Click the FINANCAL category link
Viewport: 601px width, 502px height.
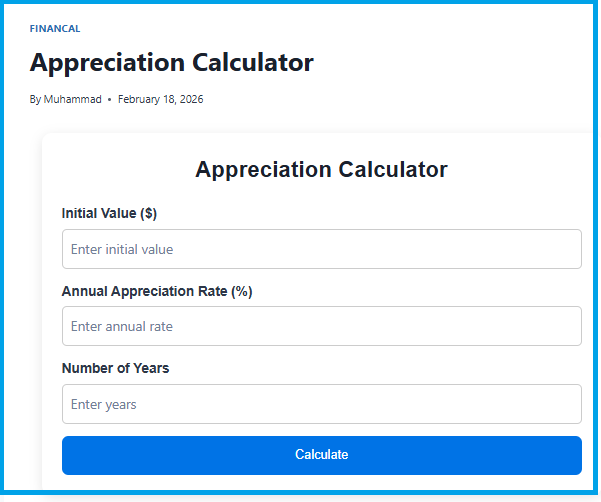pos(55,29)
